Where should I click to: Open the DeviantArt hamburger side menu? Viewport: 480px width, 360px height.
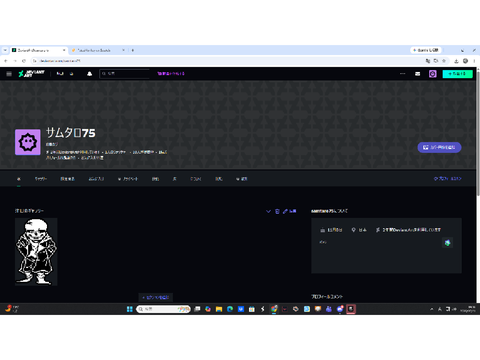coord(9,74)
